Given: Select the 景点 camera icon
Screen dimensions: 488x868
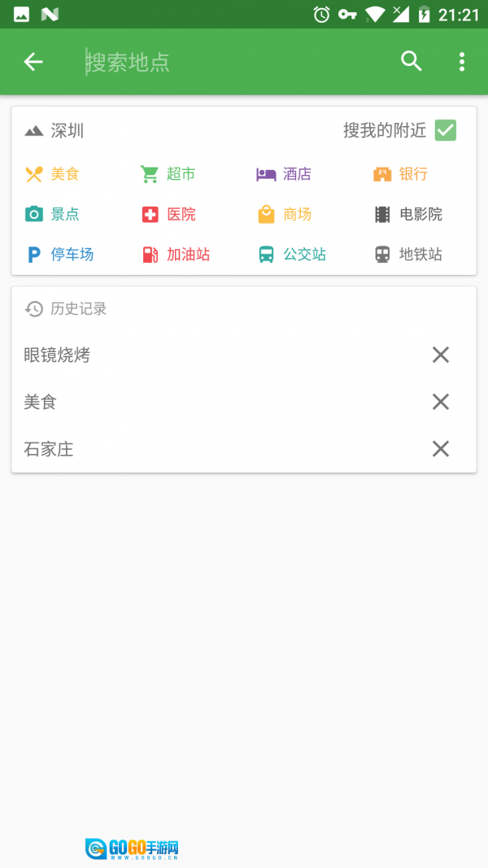Looking at the screenshot, I should point(34,215).
